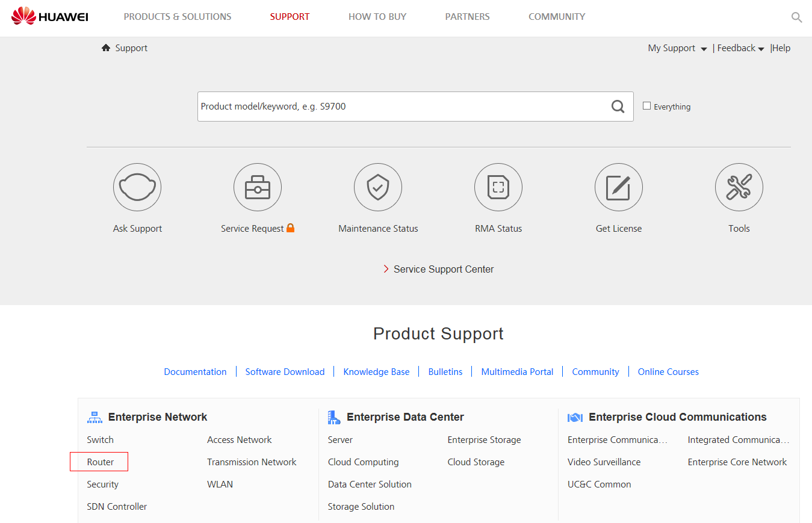The width and height of the screenshot is (812, 523).
Task: Open the Community top menu
Action: coord(557,17)
